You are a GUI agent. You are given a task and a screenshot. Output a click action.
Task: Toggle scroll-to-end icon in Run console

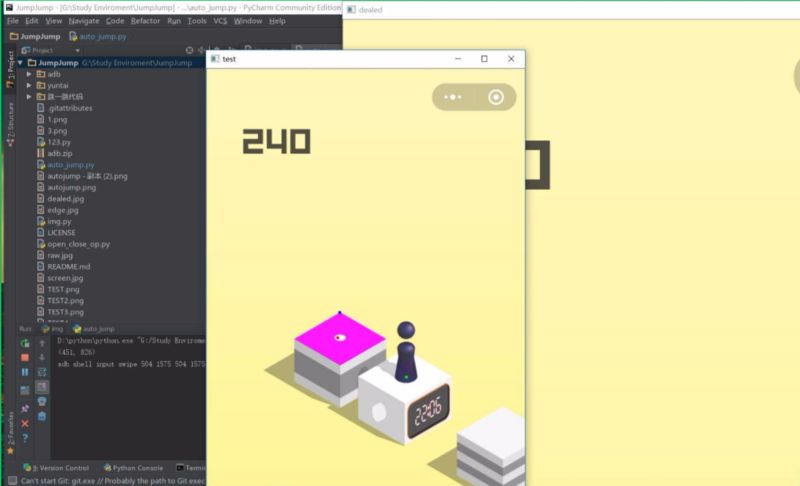click(42, 387)
